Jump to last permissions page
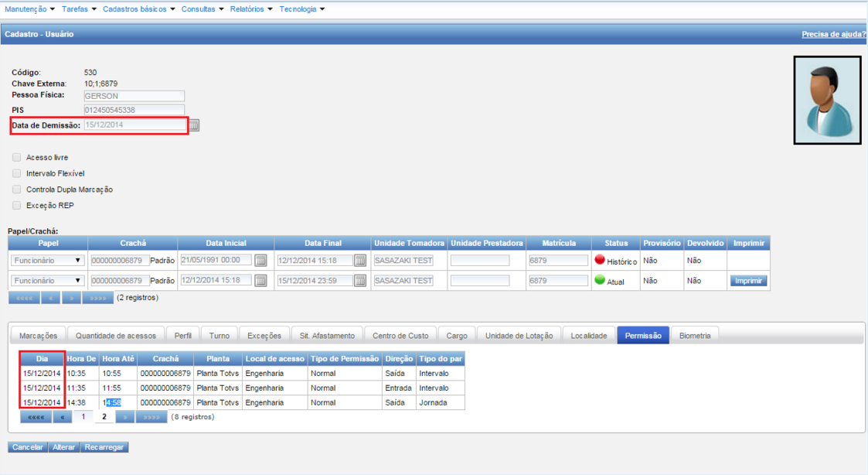This screenshot has height=475, width=868. 151,417
